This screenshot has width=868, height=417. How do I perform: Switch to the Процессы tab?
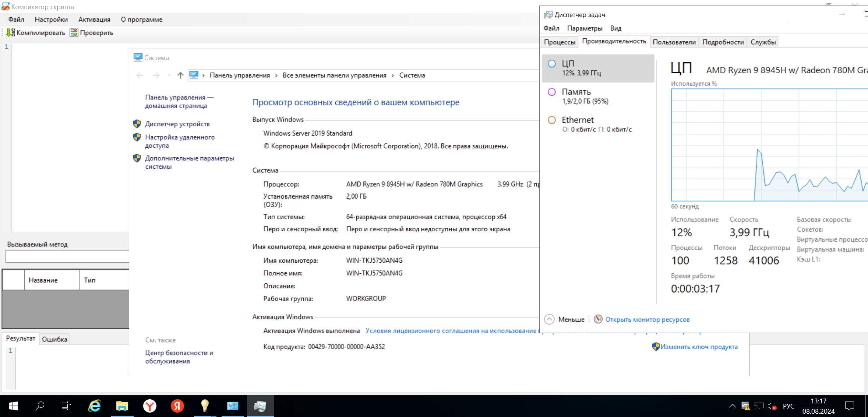click(x=560, y=42)
